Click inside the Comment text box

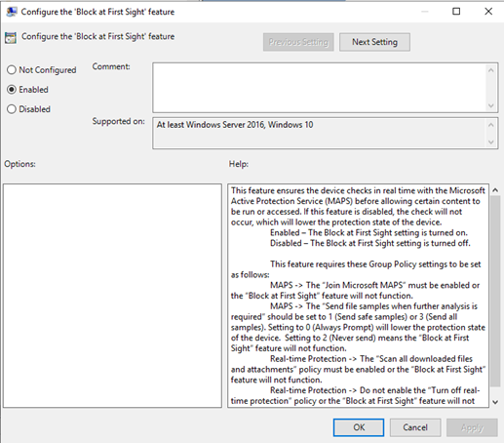click(319, 88)
